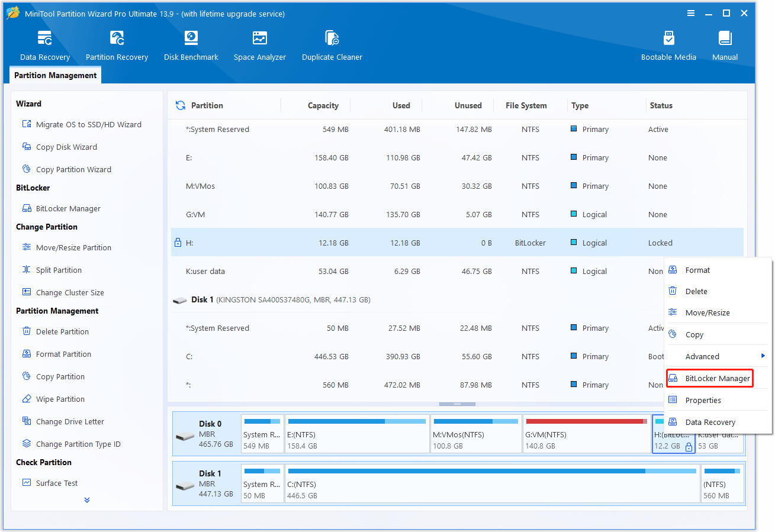The width and height of the screenshot is (775, 532).
Task: Select C:(NTFS) block in Disk 1 map
Action: [492, 483]
